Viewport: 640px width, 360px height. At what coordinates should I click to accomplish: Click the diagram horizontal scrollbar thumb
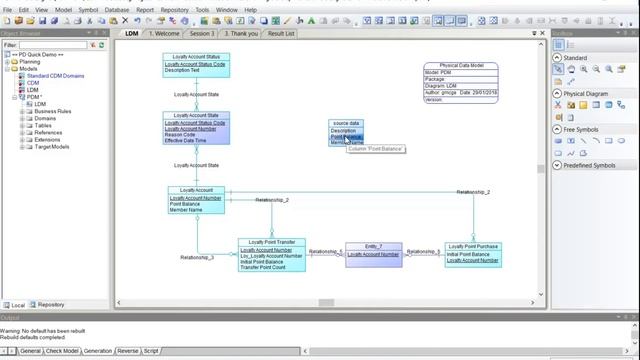326,302
